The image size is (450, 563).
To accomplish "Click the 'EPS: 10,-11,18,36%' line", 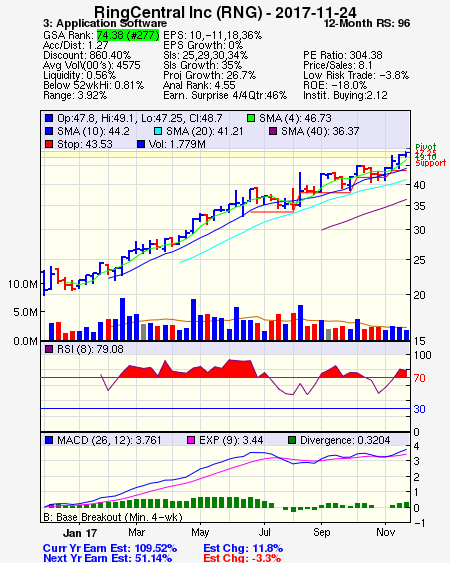I will point(213,35).
